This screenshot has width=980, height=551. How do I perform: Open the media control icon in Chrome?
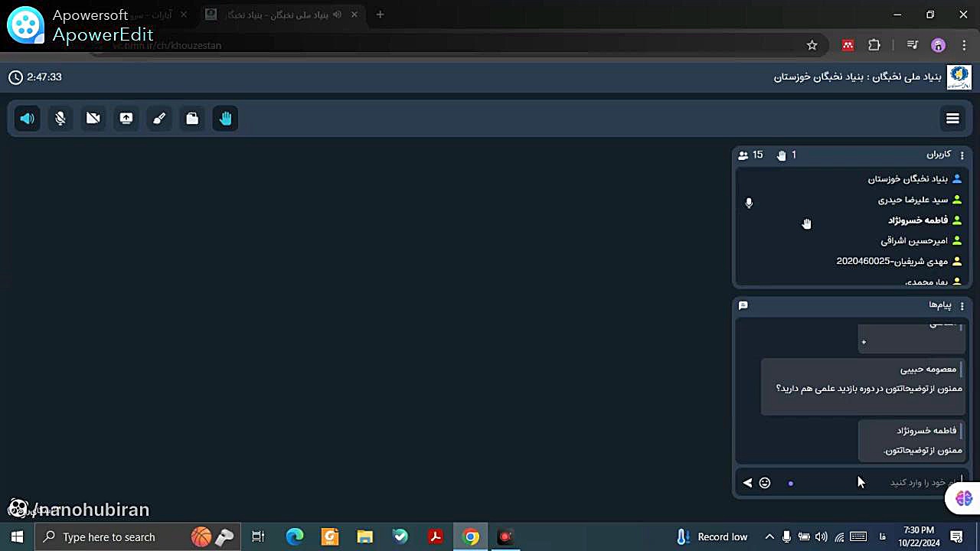tap(912, 45)
